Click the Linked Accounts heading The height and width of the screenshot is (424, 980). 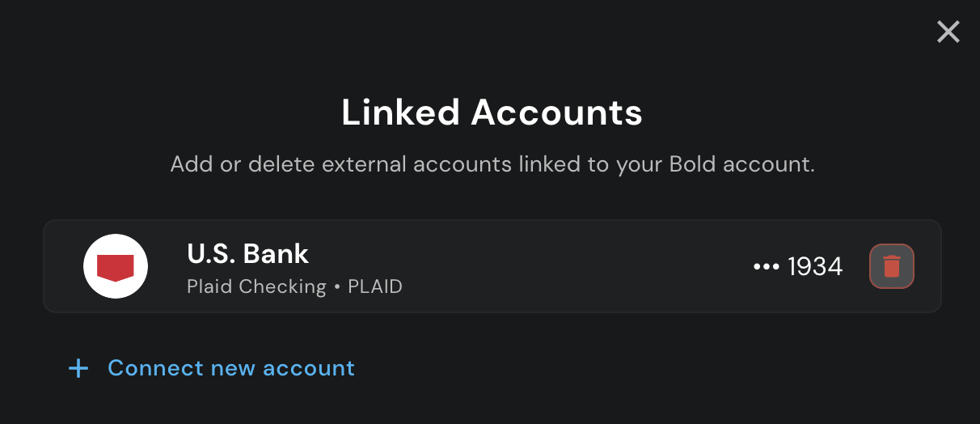(x=492, y=112)
